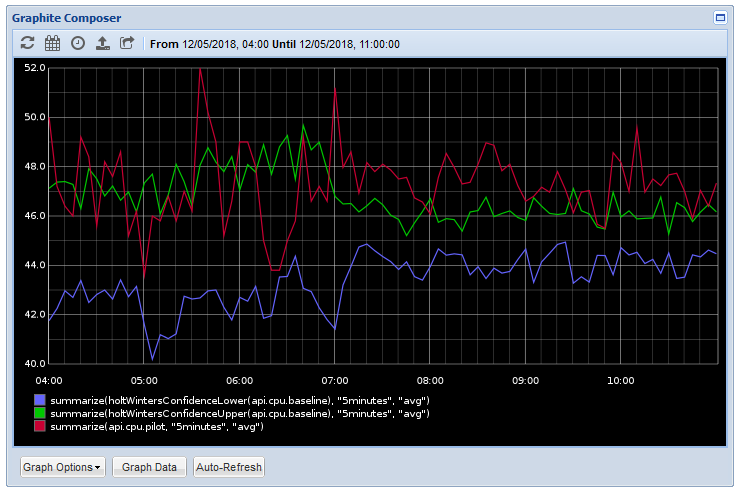Click the holtWintersConfidenceUpper legend text
The image size is (738, 488).
pyautogui.click(x=240, y=414)
